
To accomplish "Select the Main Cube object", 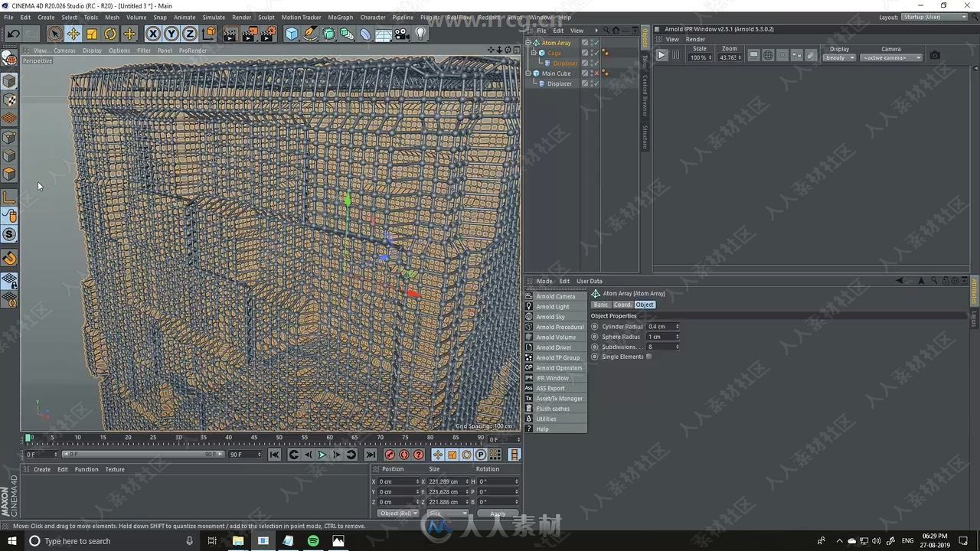I will pos(556,73).
